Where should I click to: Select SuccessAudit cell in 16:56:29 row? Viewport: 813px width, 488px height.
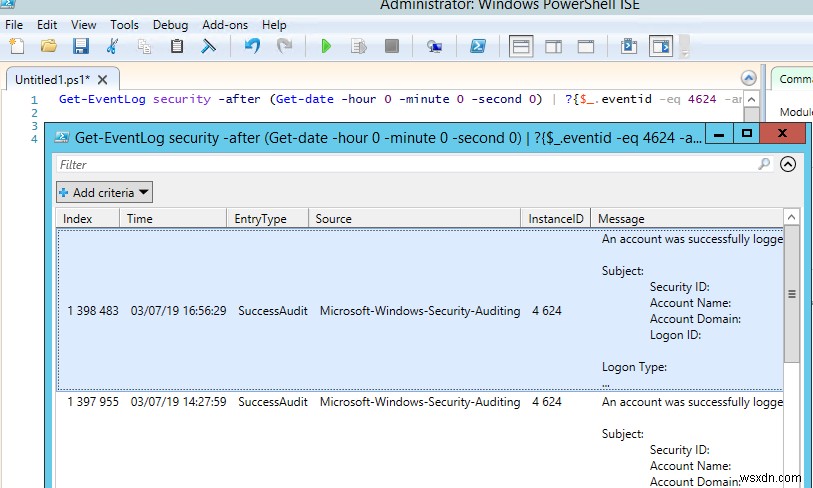click(273, 311)
